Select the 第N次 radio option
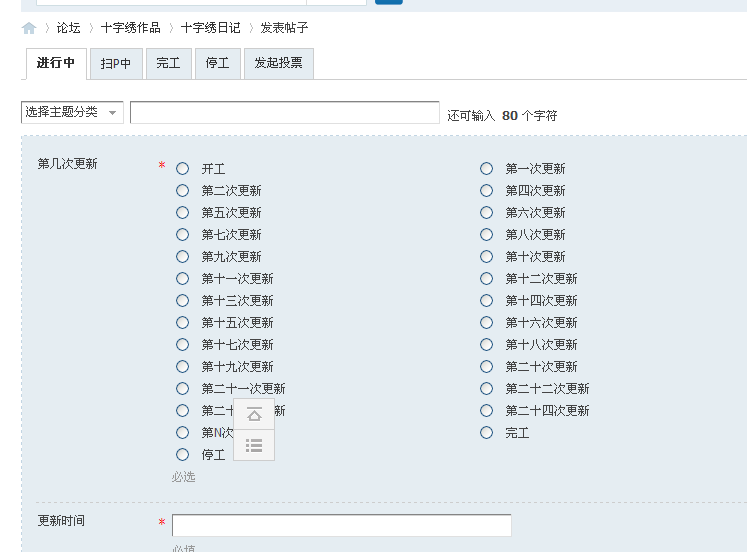 [182, 432]
